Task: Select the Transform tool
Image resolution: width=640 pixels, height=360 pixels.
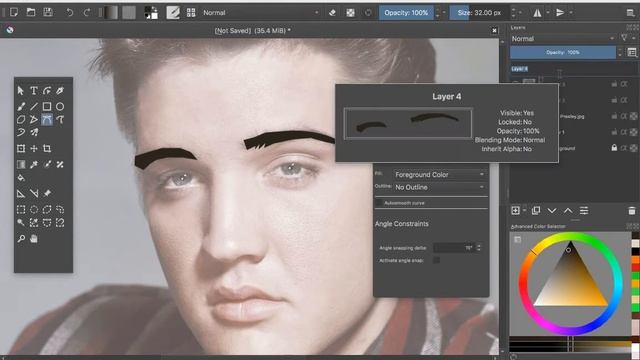Action: (21, 149)
